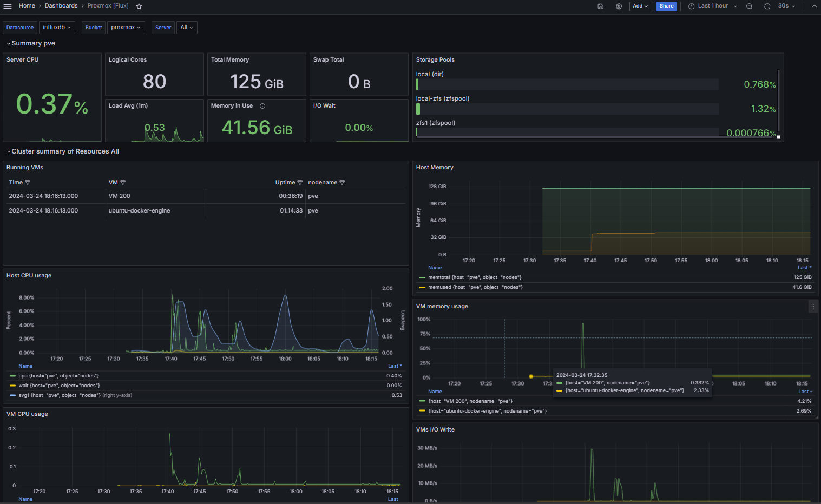Viewport: 821px width, 504px height.
Task: Open VM CPU usage panel title
Action: pos(27,414)
